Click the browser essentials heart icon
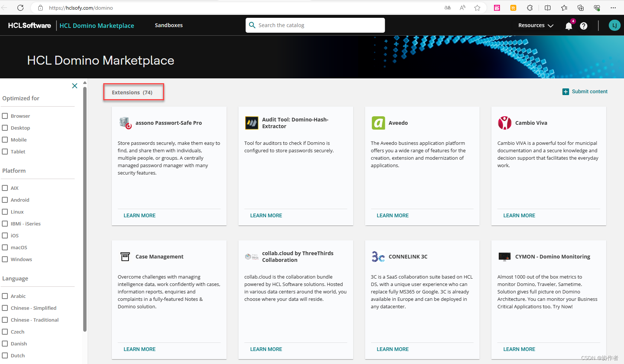This screenshot has width=624, height=364. click(x=597, y=8)
